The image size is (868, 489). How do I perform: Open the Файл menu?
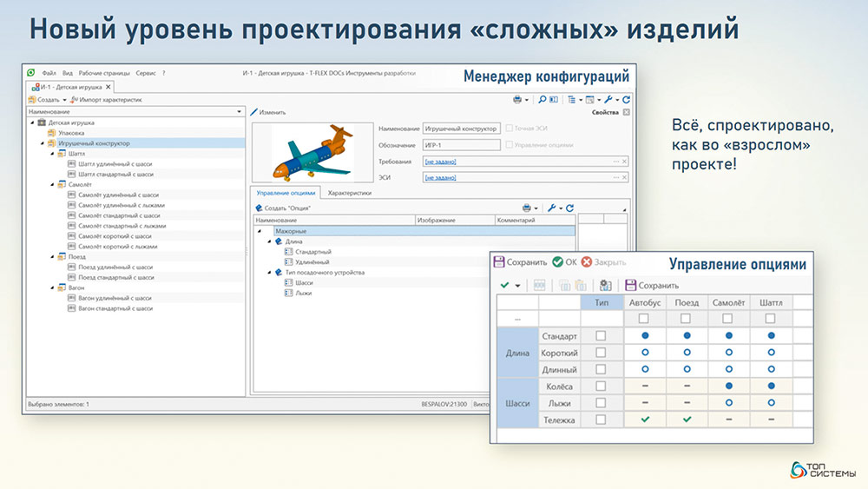point(49,73)
